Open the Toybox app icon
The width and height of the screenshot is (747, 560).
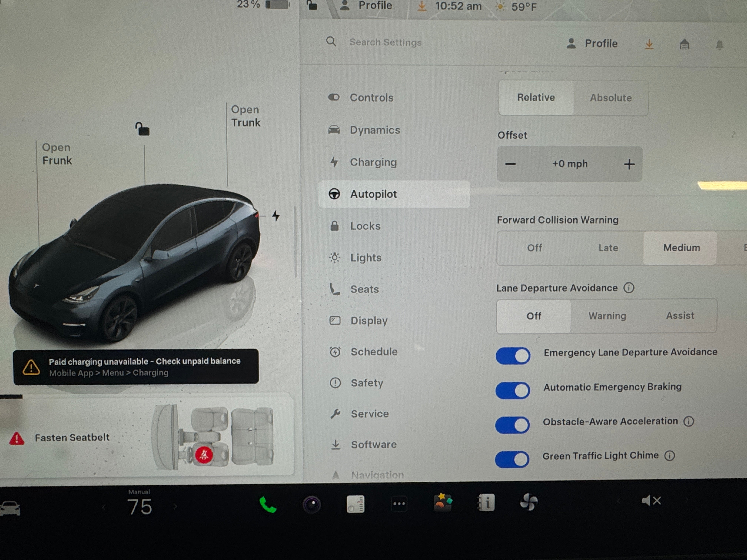[442, 503]
